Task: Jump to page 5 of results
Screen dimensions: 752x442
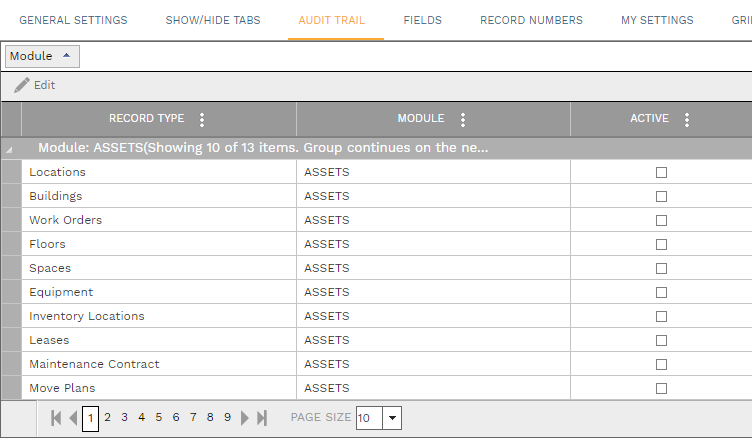Action: (159, 418)
